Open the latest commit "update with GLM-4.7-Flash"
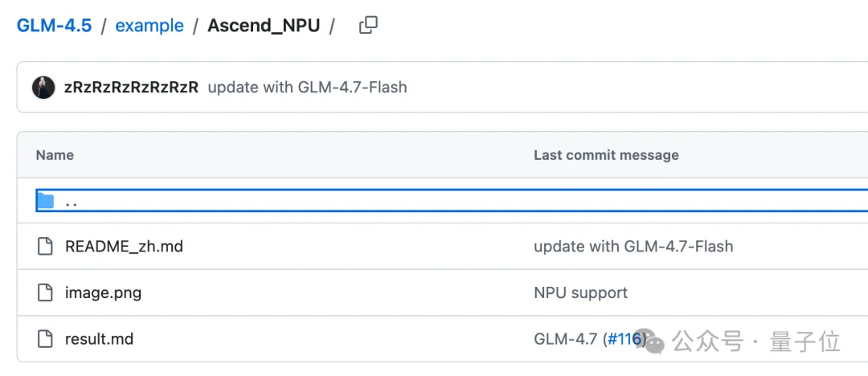This screenshot has height=376, width=868. tap(307, 88)
